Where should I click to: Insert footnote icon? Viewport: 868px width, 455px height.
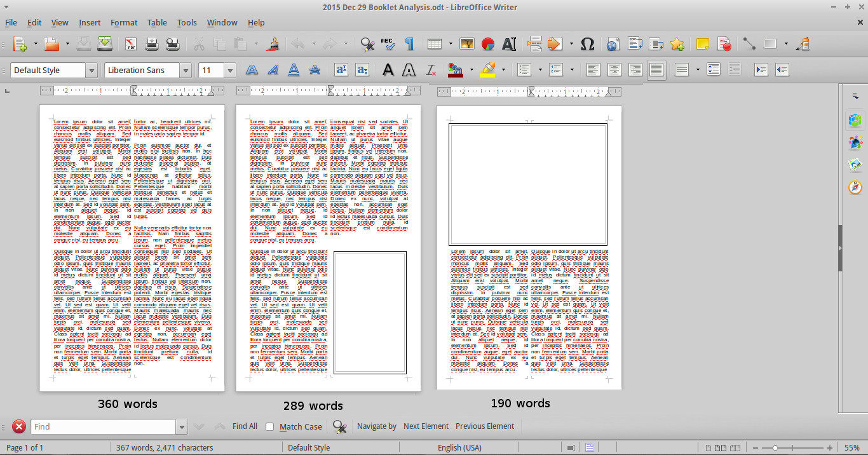click(x=634, y=44)
